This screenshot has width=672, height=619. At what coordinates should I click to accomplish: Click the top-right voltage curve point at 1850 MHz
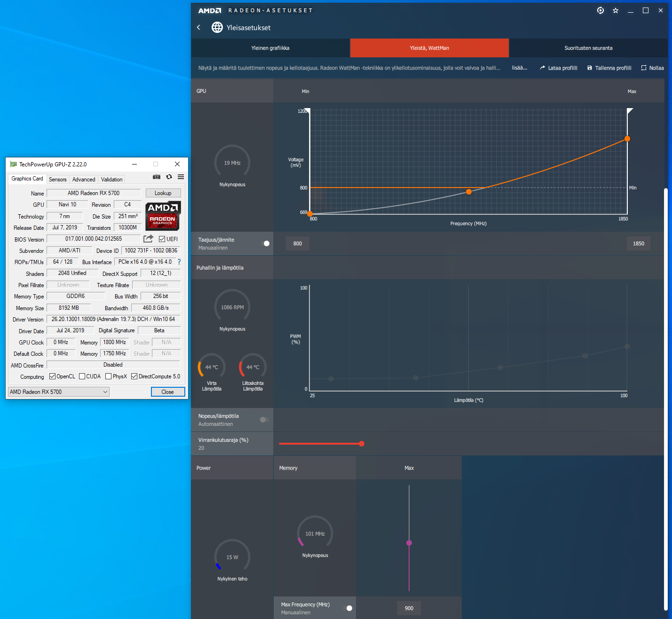click(627, 139)
